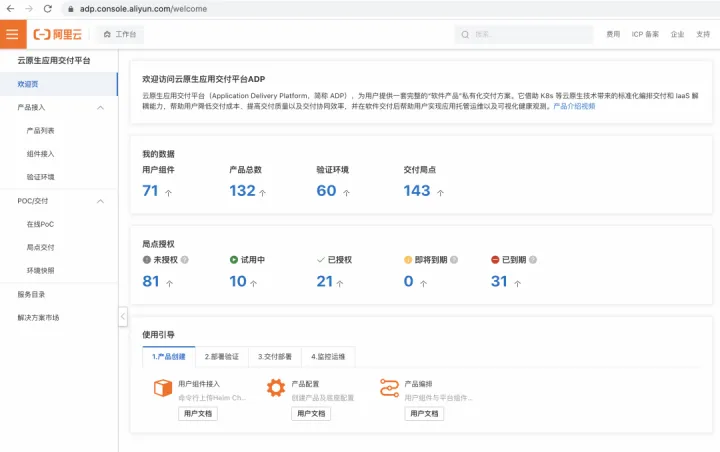720x452 pixels.
Task: Click the arrow beside 用户组件 71
Action: (x=169, y=193)
